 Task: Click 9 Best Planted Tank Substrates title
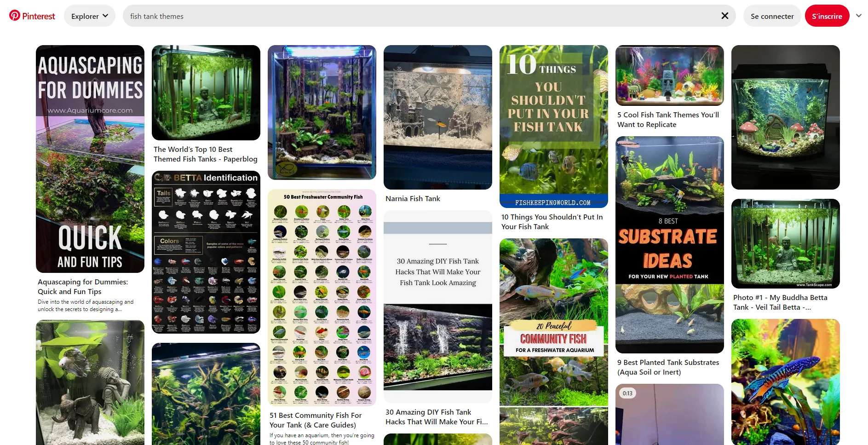pos(668,367)
